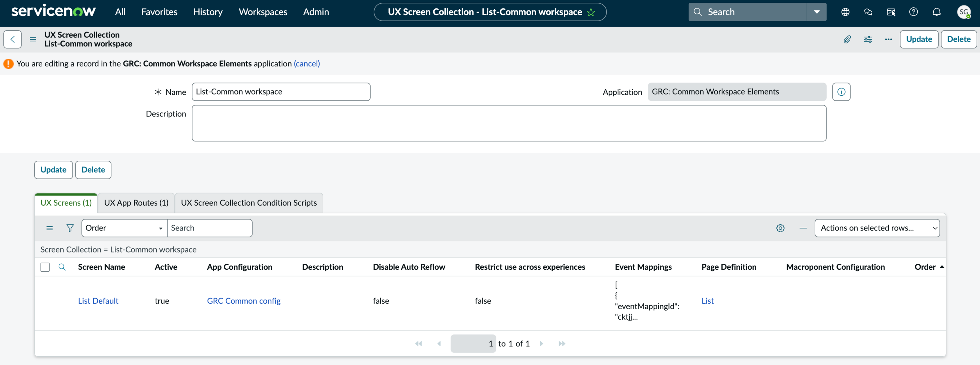Open the Favorites menu
This screenshot has height=365, width=980.
[159, 12]
